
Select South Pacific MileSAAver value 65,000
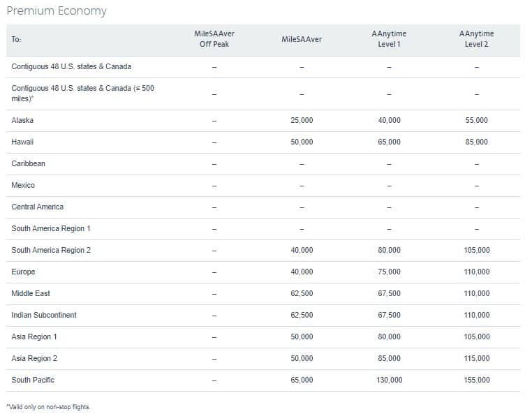[x=302, y=380]
